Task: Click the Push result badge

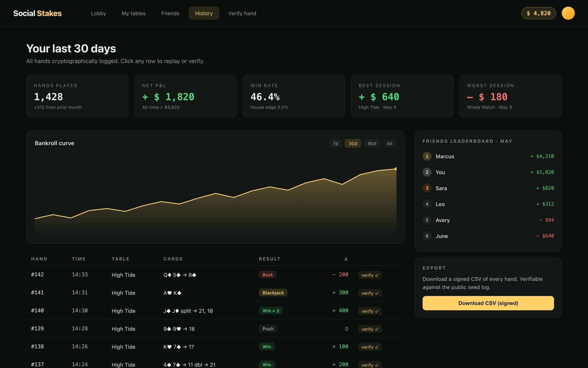Action: 268,329
